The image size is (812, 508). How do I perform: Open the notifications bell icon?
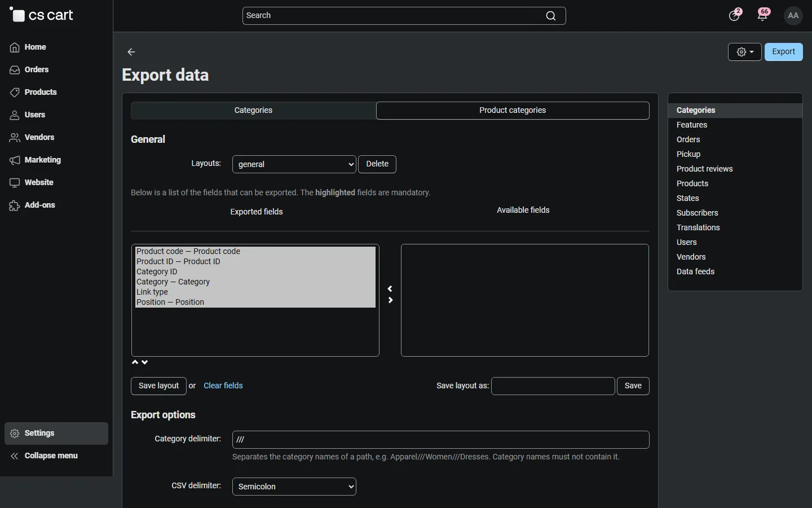(x=764, y=15)
